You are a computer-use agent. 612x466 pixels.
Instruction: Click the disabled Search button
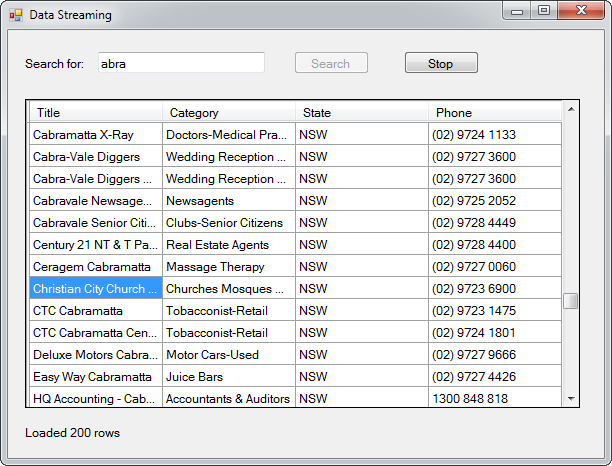point(331,63)
